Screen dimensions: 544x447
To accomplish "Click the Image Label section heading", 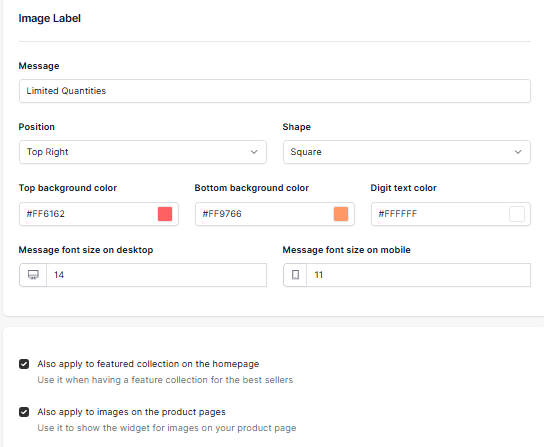I will [x=50, y=18].
